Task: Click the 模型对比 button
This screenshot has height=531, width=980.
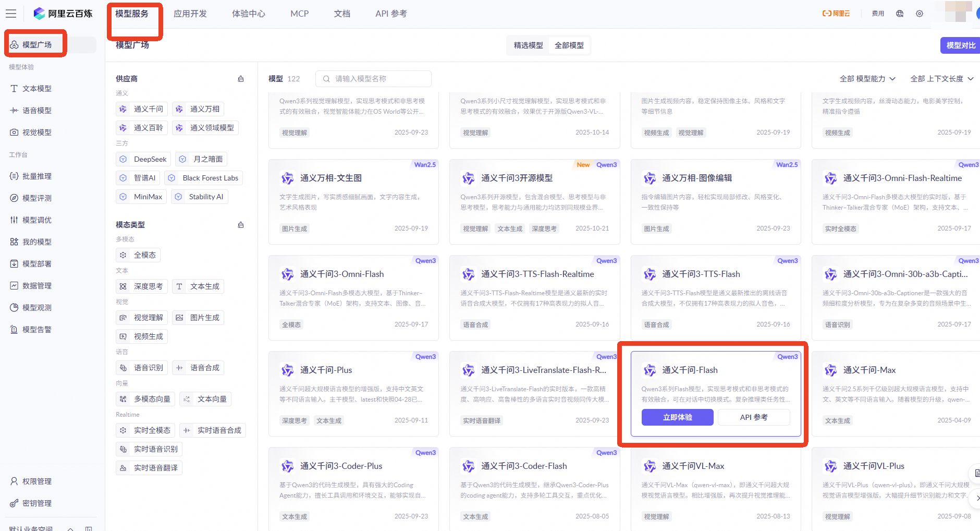Action: 961,45
